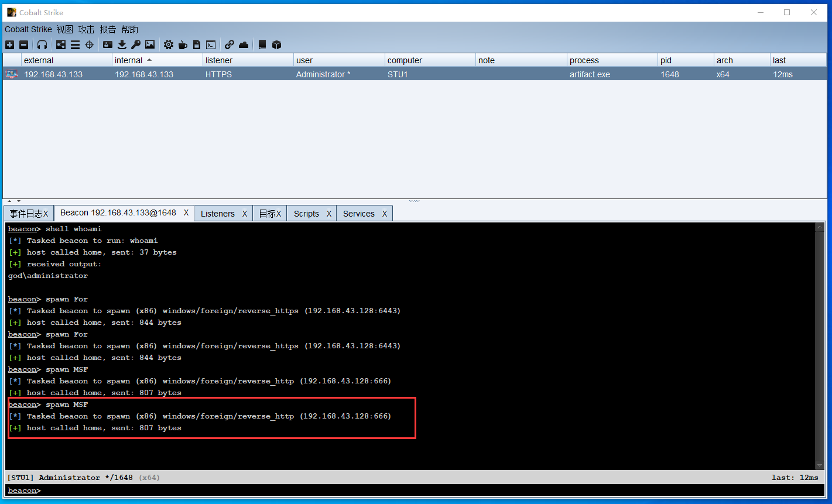832x504 pixels.
Task: Open the 攻击 menu
Action: [87, 29]
